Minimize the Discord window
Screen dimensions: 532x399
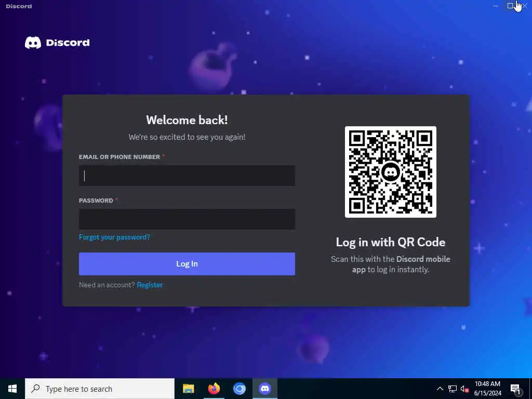[496, 6]
